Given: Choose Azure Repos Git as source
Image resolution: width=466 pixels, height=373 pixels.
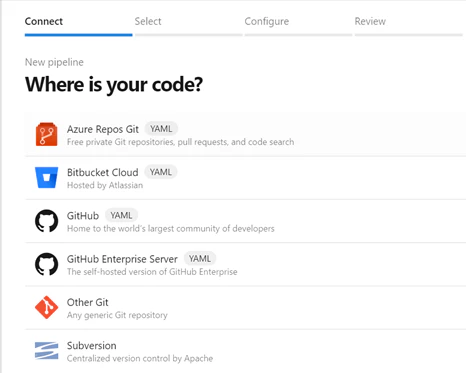Looking at the screenshot, I should 245,134.
